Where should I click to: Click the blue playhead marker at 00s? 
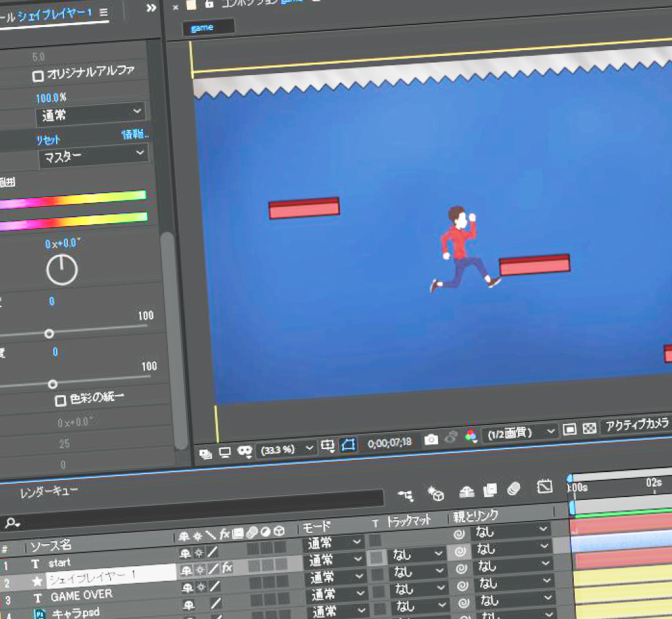tap(571, 479)
